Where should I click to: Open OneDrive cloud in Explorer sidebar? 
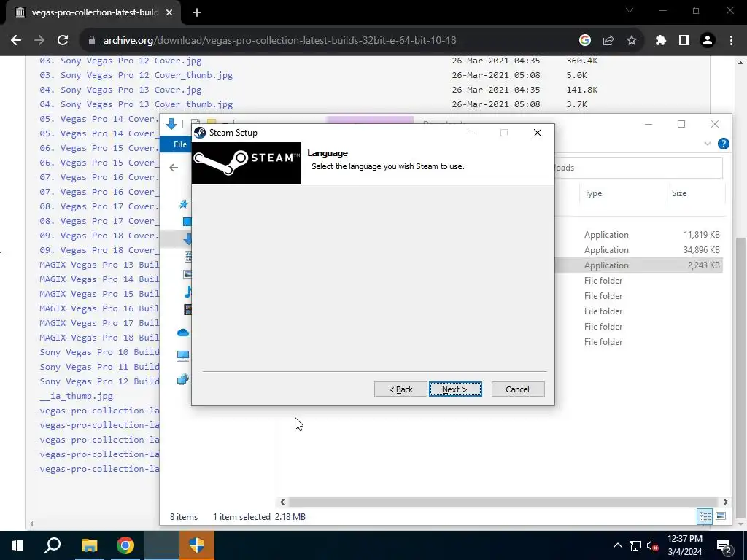coord(183,332)
